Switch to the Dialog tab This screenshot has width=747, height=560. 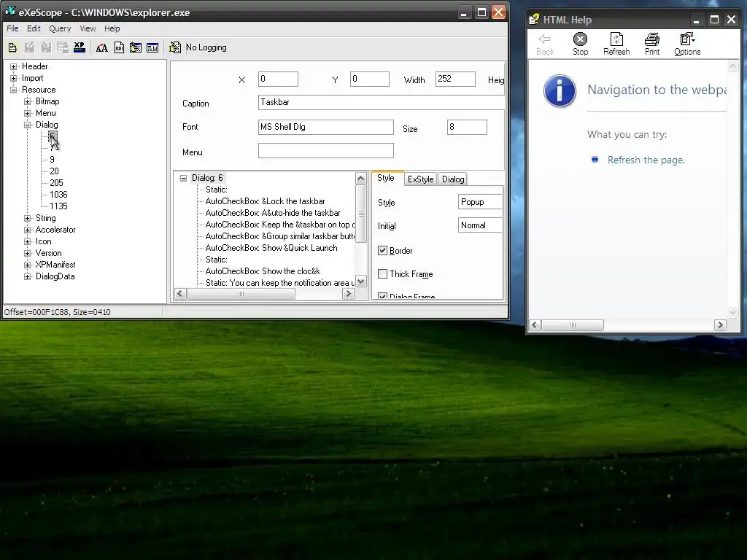tap(452, 179)
